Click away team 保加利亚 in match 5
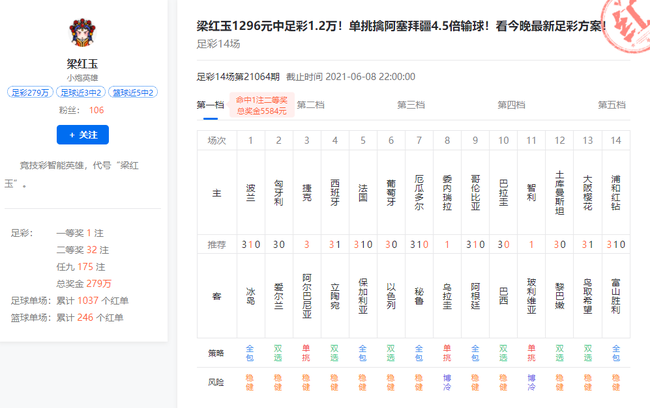This screenshot has height=408, width=650. [363, 296]
